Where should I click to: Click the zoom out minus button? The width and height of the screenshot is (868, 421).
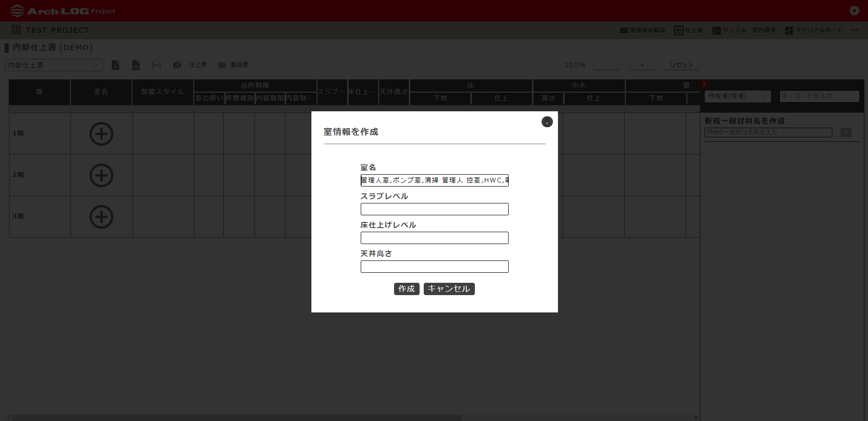pos(607,65)
